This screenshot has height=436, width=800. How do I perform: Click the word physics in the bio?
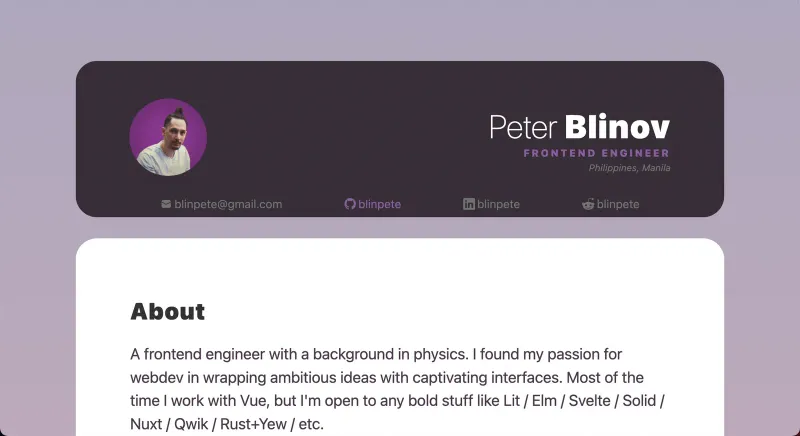[x=406, y=355]
